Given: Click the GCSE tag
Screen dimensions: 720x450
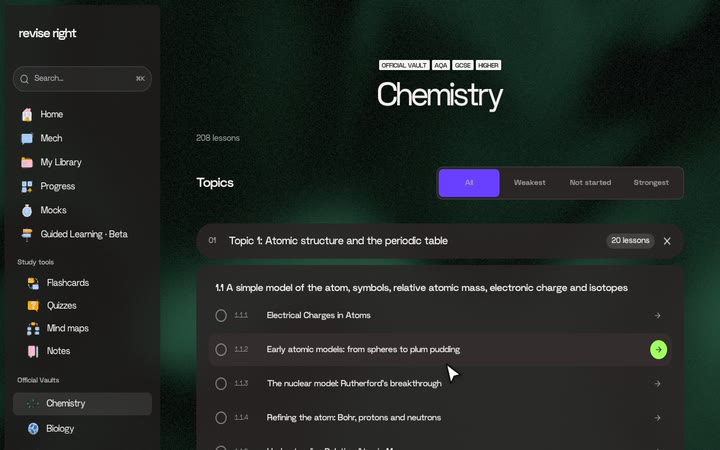Looking at the screenshot, I should click(x=462, y=65).
